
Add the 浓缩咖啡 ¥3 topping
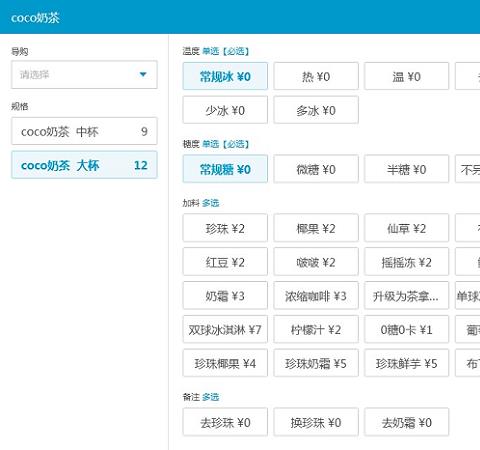[x=316, y=295]
